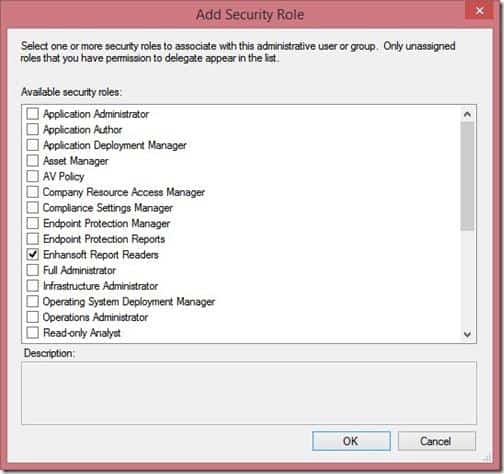Check the Application Administrator role
The image size is (504, 474).
click(33, 114)
